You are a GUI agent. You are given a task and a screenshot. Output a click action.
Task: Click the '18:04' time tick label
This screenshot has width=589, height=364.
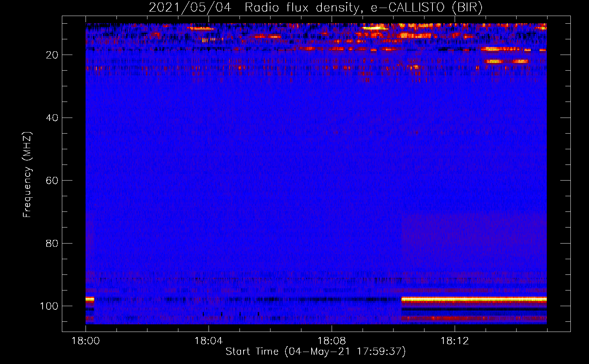pos(209,341)
